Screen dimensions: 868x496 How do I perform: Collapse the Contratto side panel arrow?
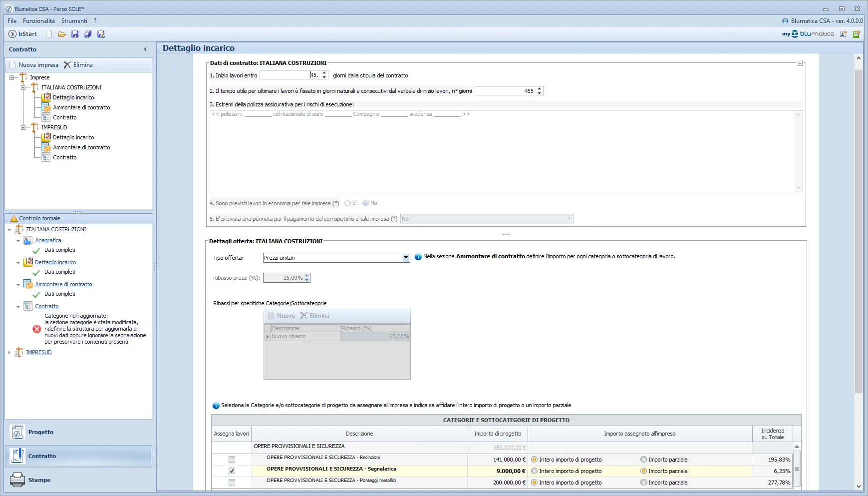pos(145,49)
